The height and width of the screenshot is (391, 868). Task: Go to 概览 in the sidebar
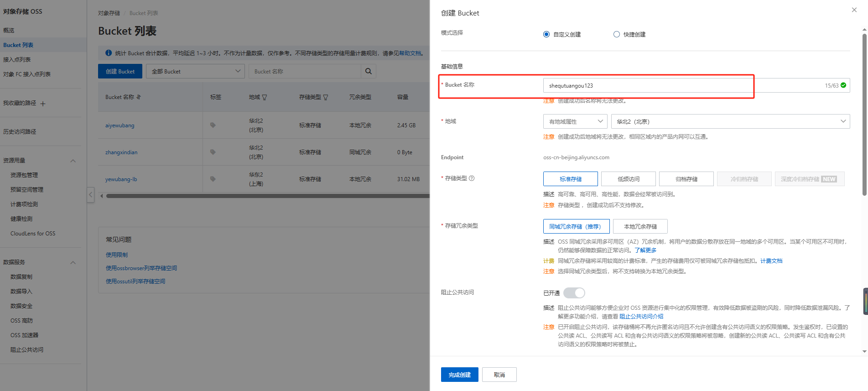tap(9, 30)
